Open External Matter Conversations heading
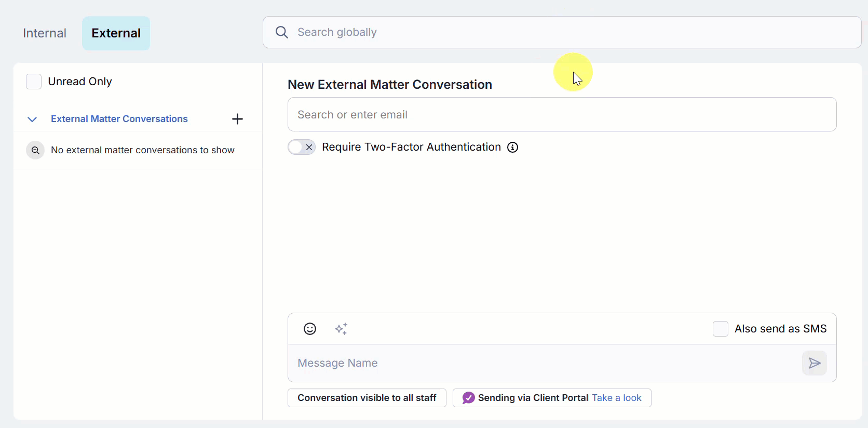 [x=119, y=119]
